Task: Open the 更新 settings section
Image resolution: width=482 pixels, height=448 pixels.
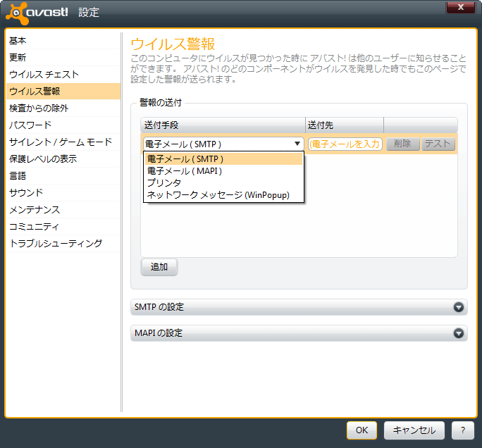Action: tap(63, 58)
